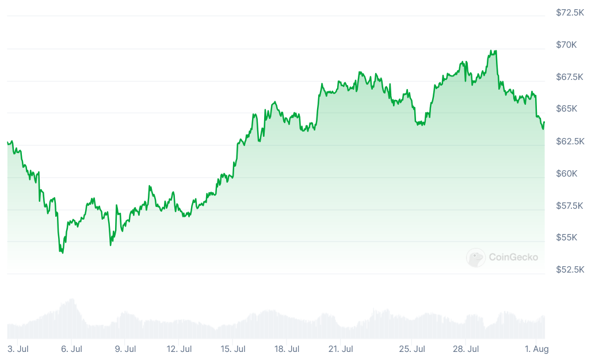Image resolution: width=599 pixels, height=364 pixels.
Task: Click the $57.5K price axis label
Action: [x=570, y=205]
